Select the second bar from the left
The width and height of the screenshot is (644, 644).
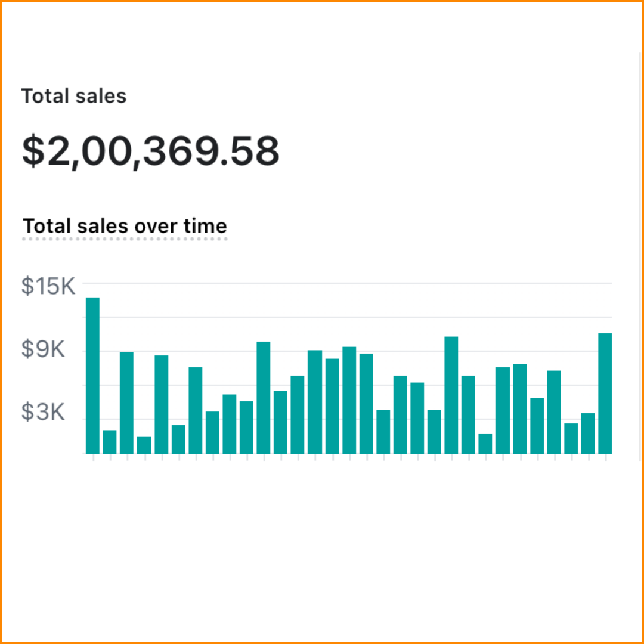pos(110,442)
